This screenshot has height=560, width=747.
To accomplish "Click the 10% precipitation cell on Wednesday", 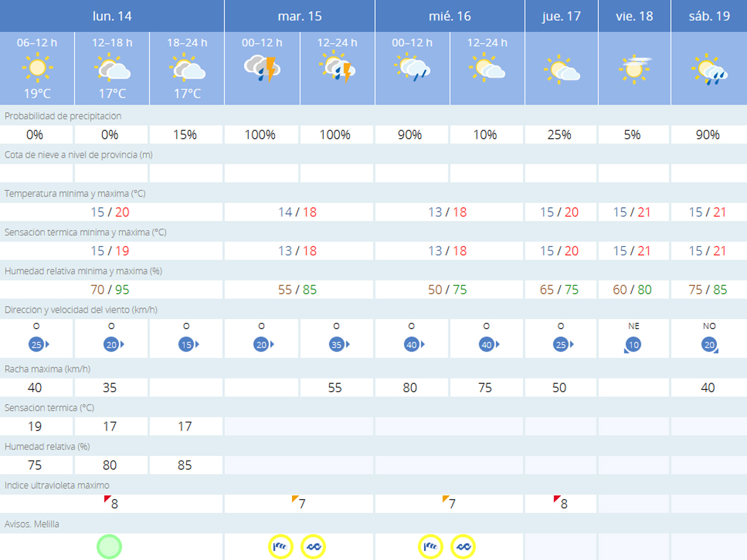I will pos(487,135).
